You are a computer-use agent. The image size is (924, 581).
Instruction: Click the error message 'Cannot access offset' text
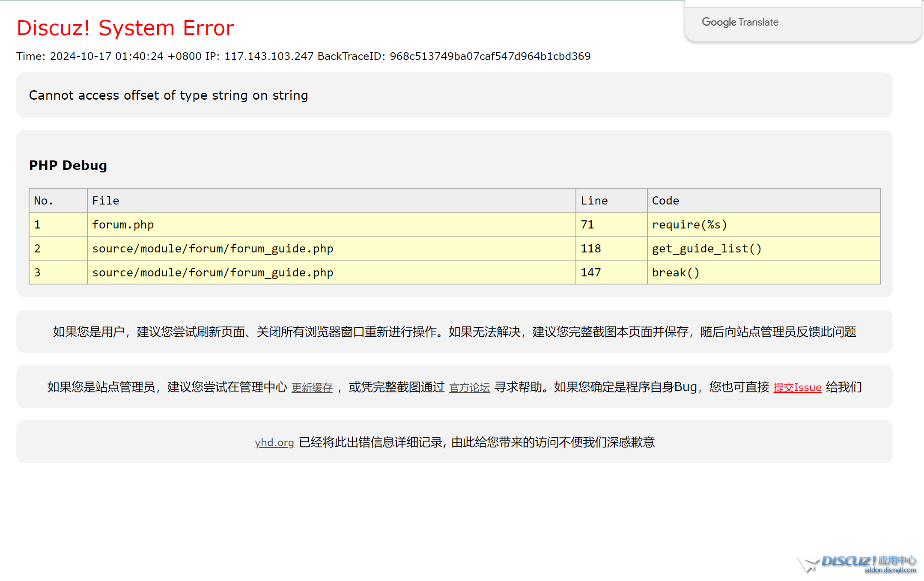coord(168,95)
